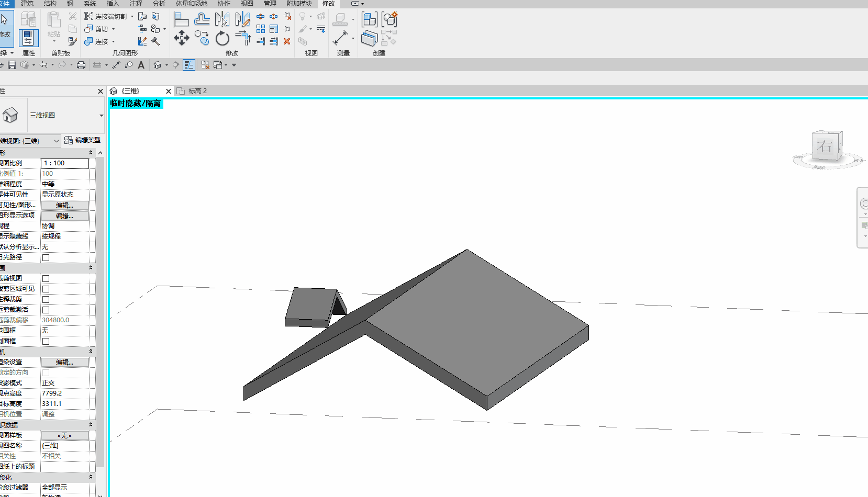
Task: Click 编辑类型 button in properties
Action: (82, 140)
